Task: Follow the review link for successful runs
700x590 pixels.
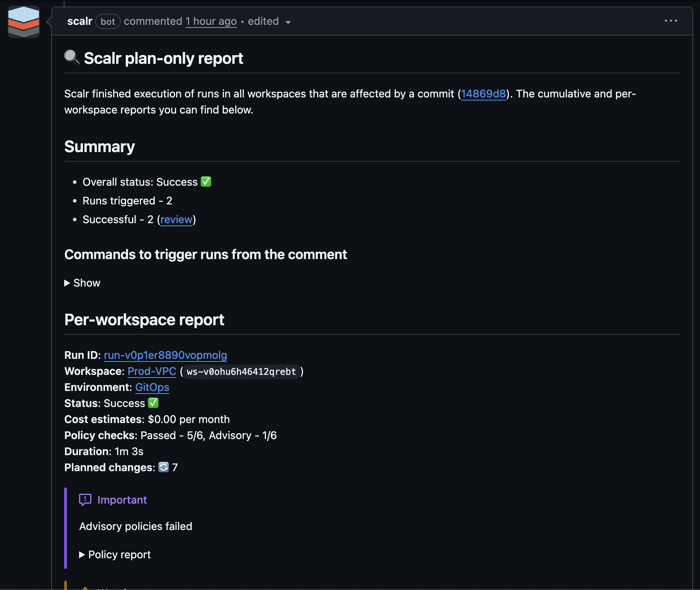Action: pos(176,219)
